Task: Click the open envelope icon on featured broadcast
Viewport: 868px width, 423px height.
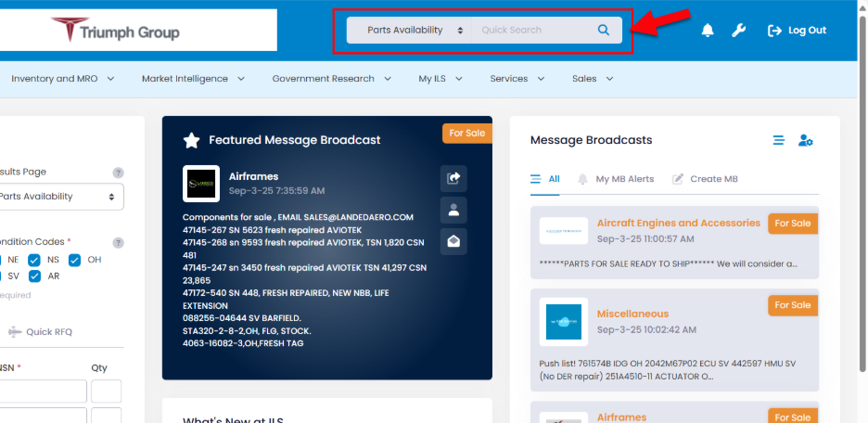Action: pos(453,241)
